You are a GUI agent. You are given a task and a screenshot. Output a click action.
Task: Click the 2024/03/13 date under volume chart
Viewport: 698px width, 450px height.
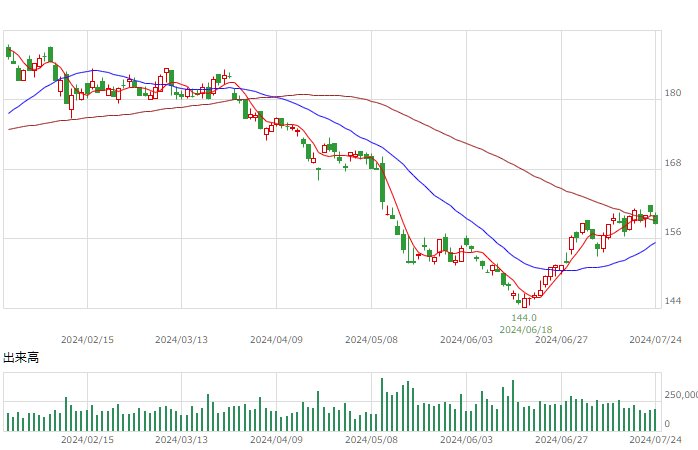(x=181, y=440)
